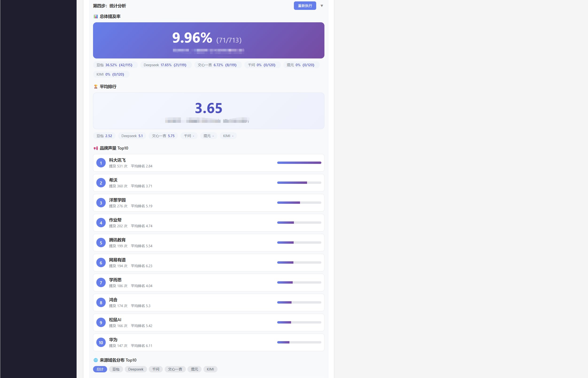
Task: Click the 豆包 2.52 average rank chip
Action: click(104, 136)
